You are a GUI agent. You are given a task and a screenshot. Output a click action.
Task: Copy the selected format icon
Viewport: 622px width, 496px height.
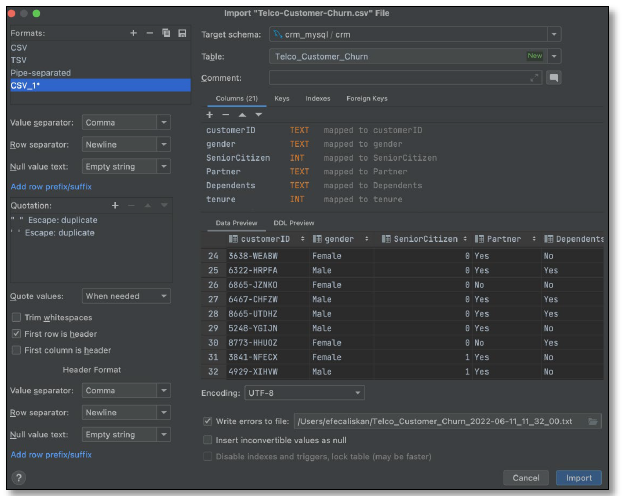(166, 33)
